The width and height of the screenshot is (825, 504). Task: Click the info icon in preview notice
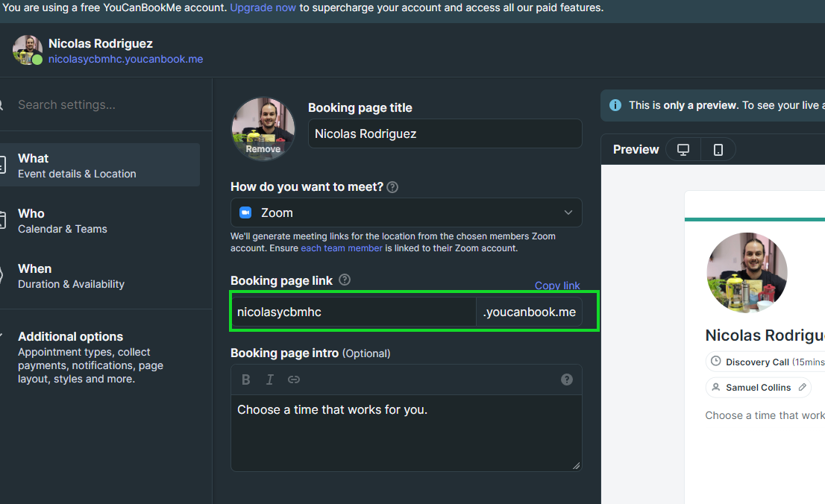[615, 105]
